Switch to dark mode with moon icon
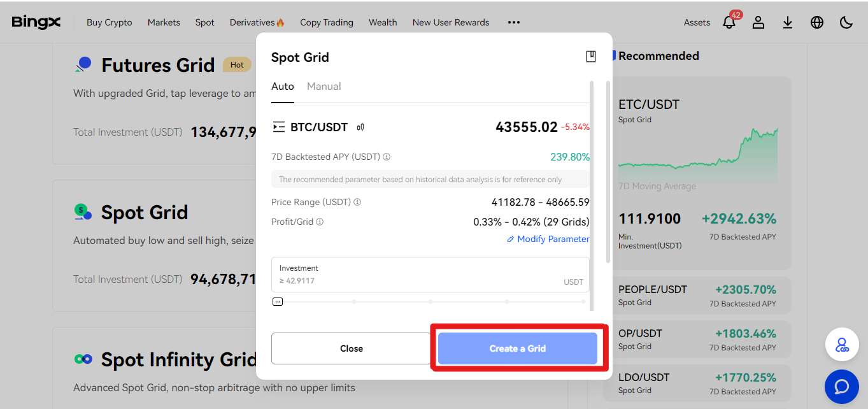 tap(846, 22)
